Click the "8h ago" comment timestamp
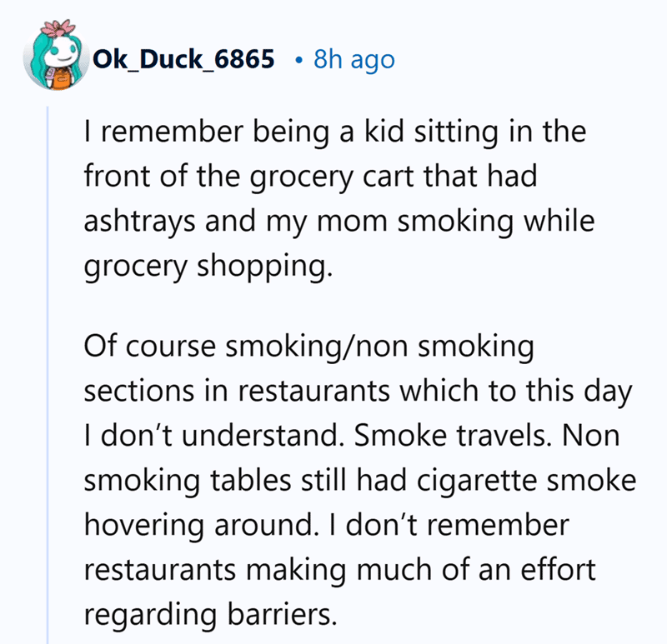Viewport: 667px width, 644px height. [x=353, y=60]
